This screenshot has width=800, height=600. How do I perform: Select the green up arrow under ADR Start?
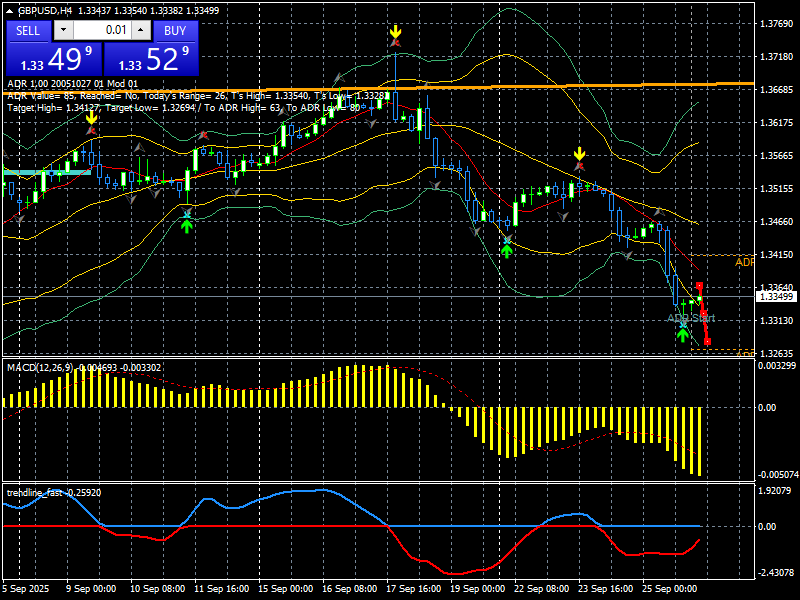[x=683, y=335]
